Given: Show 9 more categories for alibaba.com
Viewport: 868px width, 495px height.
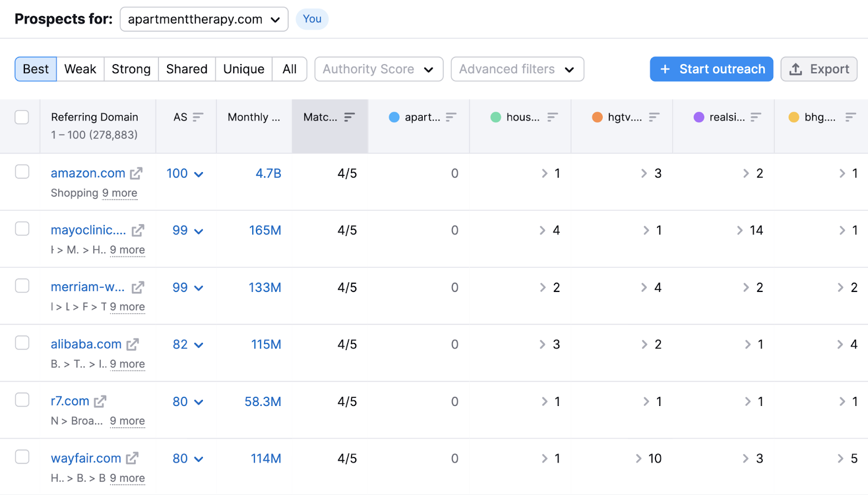Looking at the screenshot, I should [127, 364].
